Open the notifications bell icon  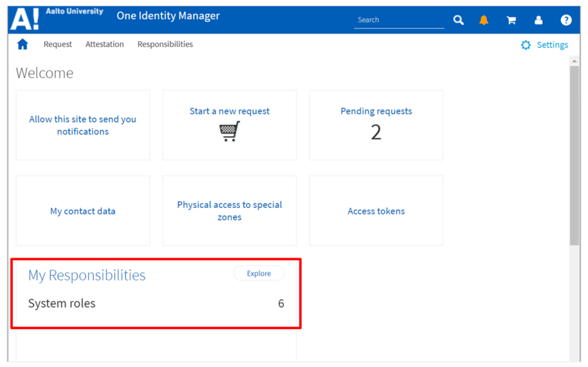click(x=484, y=20)
